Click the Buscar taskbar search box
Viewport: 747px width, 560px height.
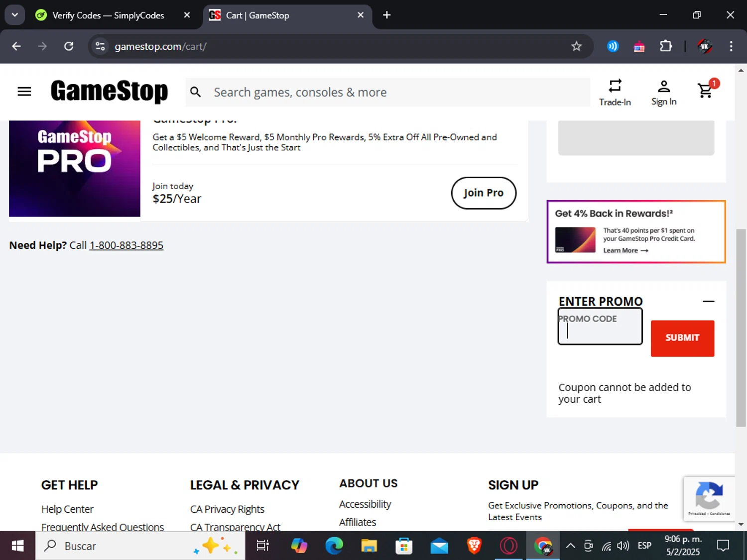point(139,546)
